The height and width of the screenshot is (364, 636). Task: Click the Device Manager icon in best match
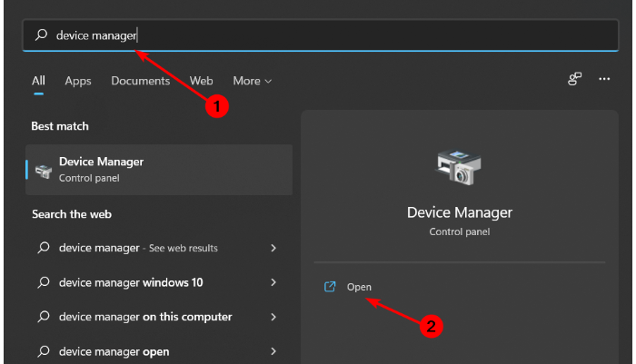coord(44,171)
